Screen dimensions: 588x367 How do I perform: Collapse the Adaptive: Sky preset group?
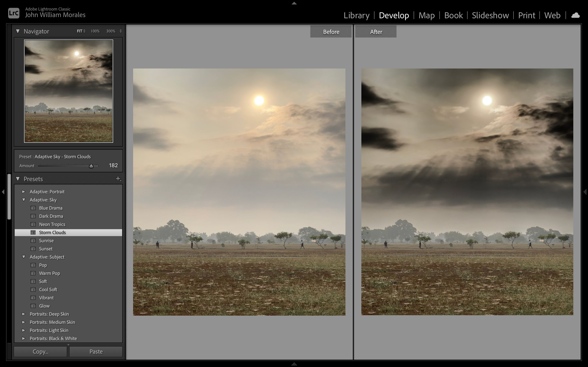pyautogui.click(x=23, y=200)
